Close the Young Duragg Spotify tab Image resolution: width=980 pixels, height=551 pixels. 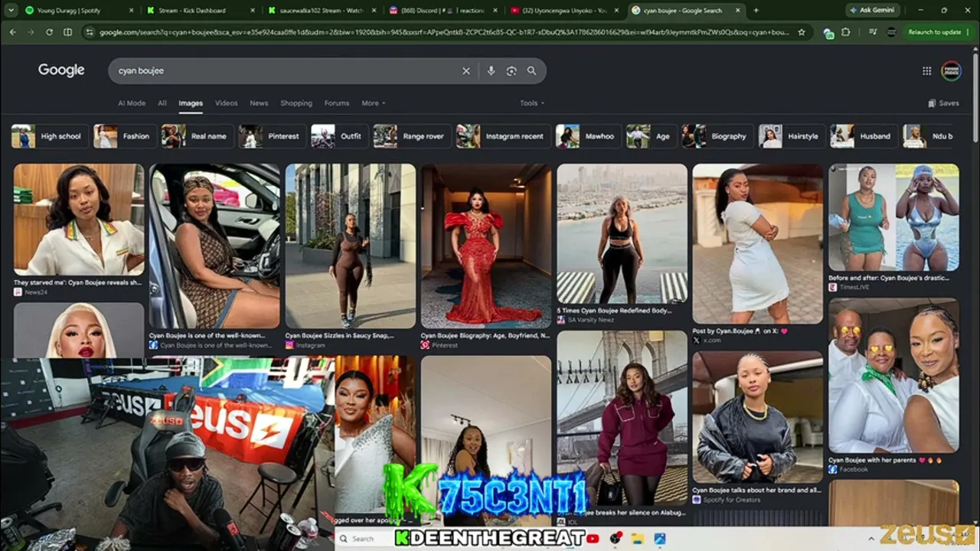(x=131, y=10)
